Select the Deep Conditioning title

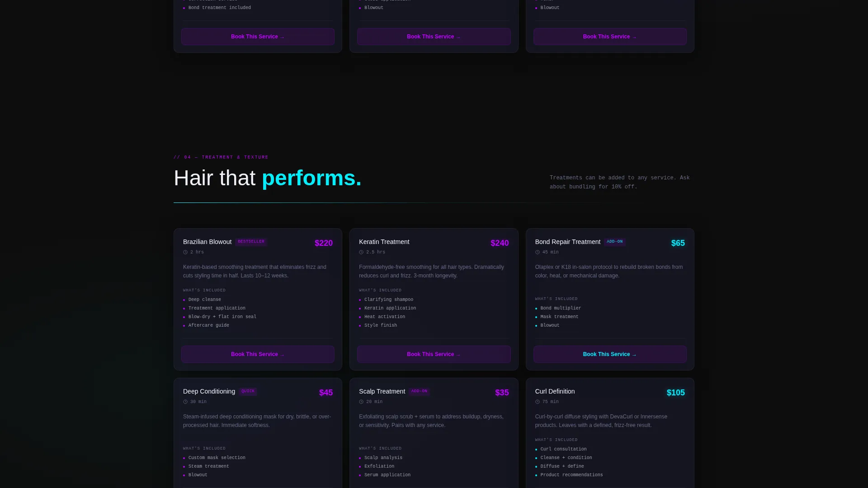[x=209, y=392]
